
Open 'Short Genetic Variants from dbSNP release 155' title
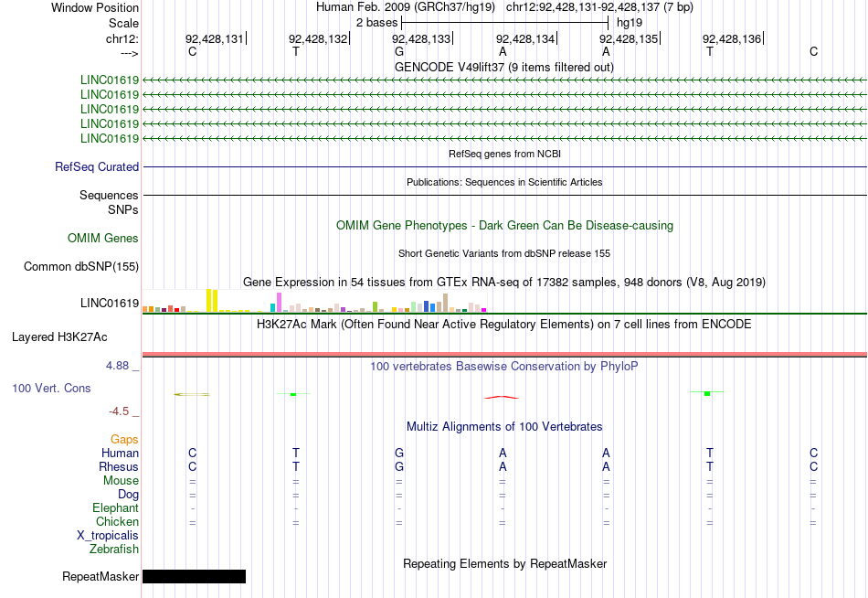(x=504, y=253)
